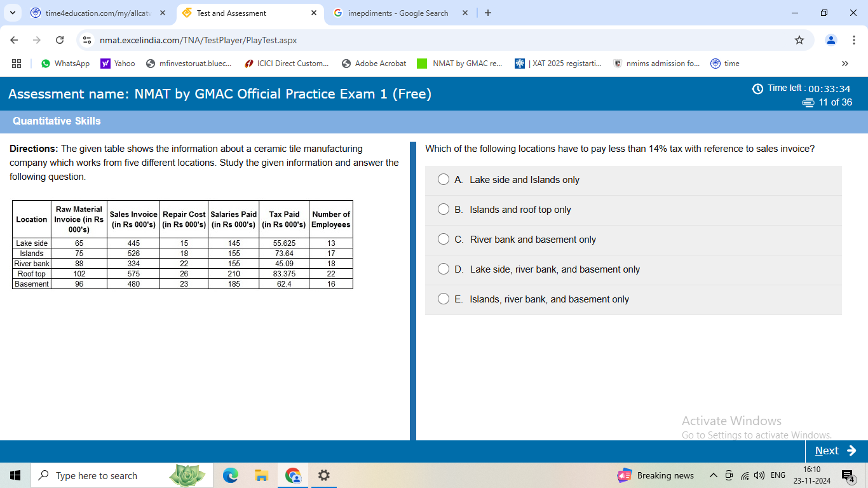
Task: Open the Chrome apps grid icon
Action: [x=17, y=64]
